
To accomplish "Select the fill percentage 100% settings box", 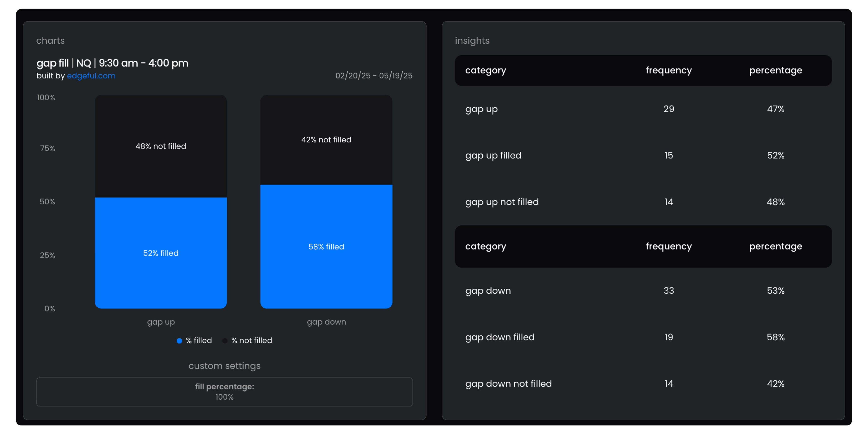I will 224,392.
